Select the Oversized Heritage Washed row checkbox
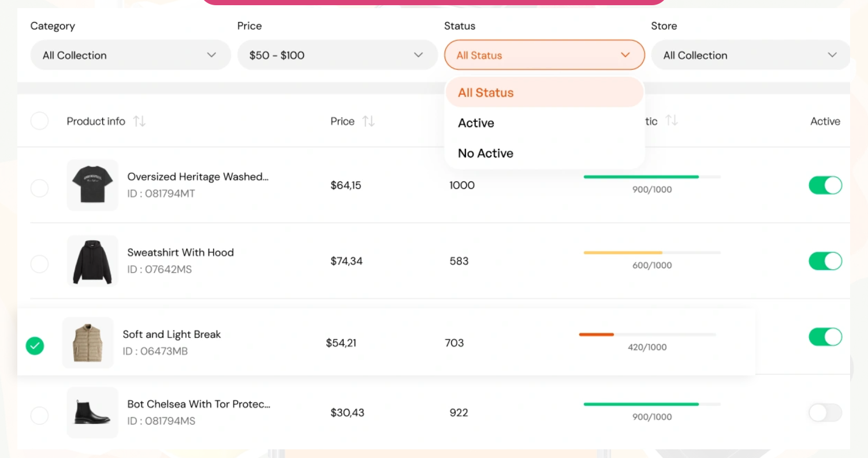 click(x=39, y=188)
